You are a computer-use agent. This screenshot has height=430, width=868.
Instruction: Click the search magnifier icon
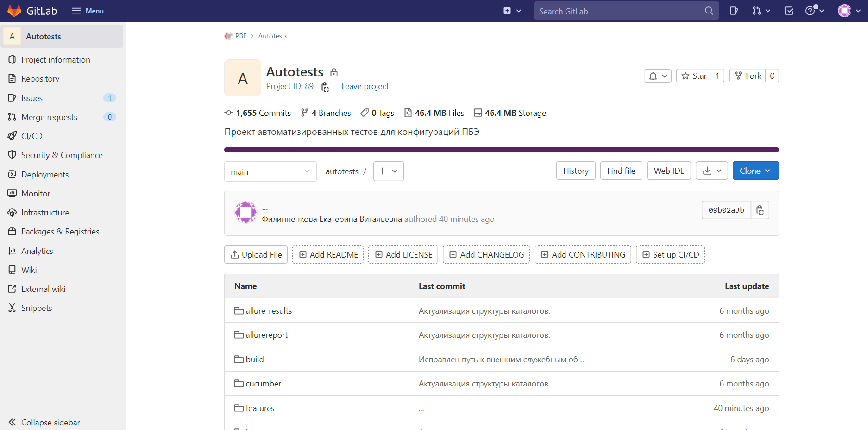coord(709,11)
